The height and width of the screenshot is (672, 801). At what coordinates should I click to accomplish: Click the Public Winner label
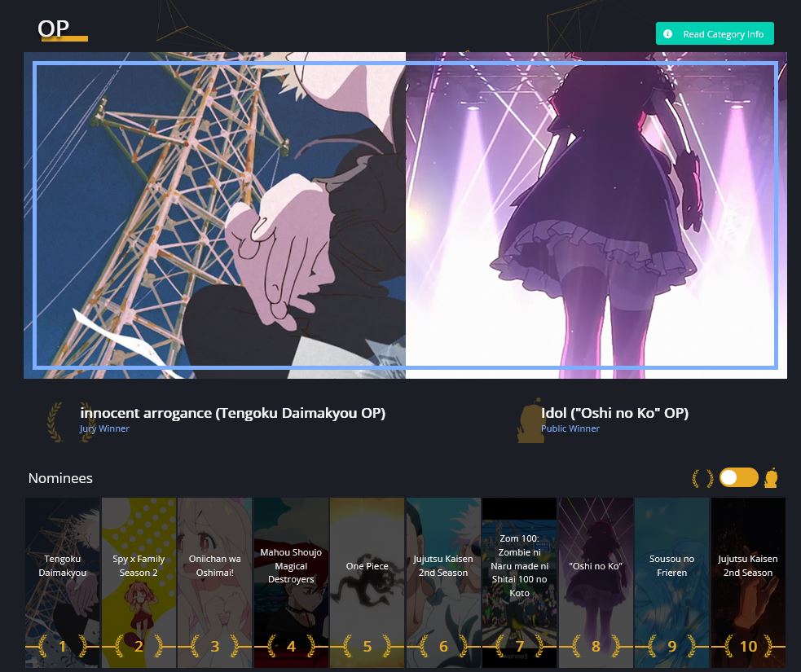click(x=570, y=428)
